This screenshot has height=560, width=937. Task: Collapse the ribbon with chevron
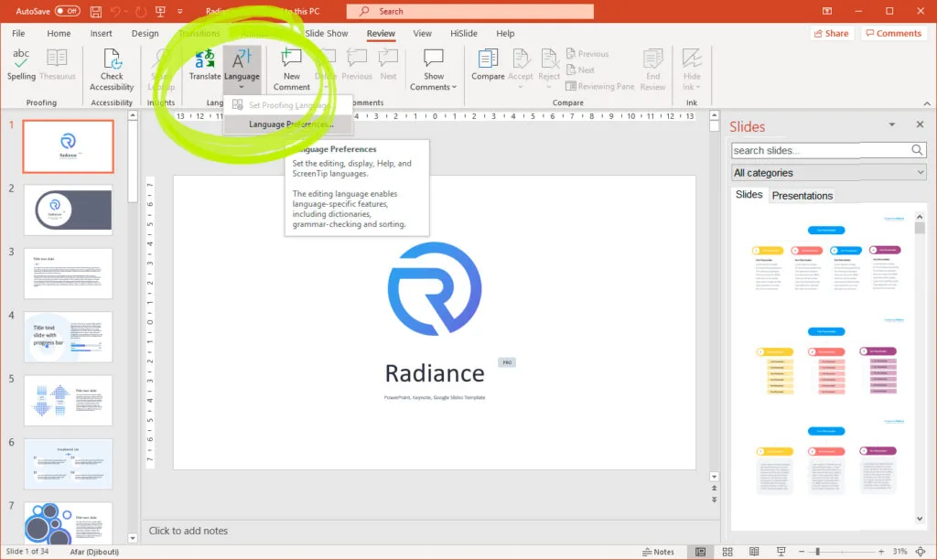(927, 103)
